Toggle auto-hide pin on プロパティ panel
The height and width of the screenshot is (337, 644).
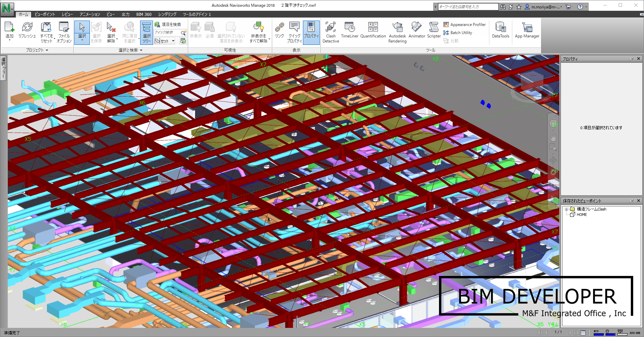pyautogui.click(x=632, y=59)
